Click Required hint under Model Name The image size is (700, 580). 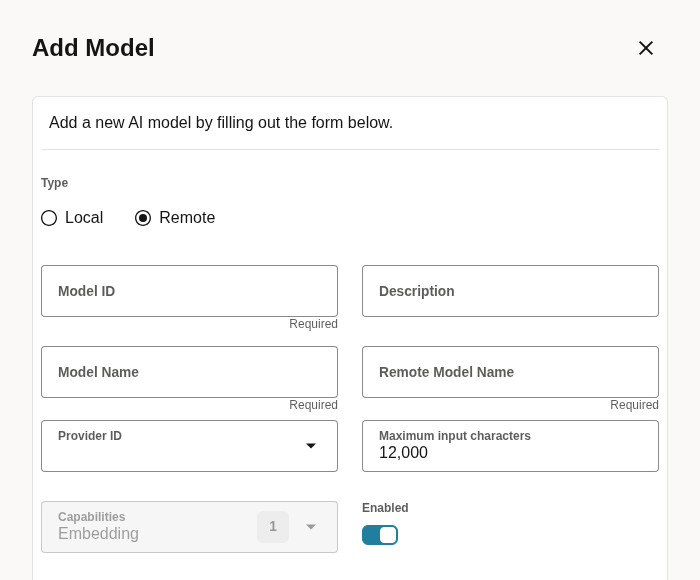click(x=313, y=405)
